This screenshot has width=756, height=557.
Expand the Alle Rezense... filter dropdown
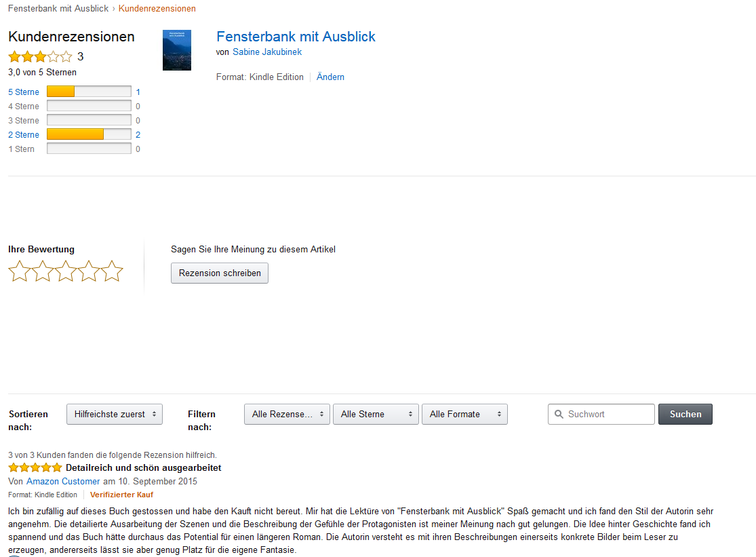pyautogui.click(x=287, y=415)
